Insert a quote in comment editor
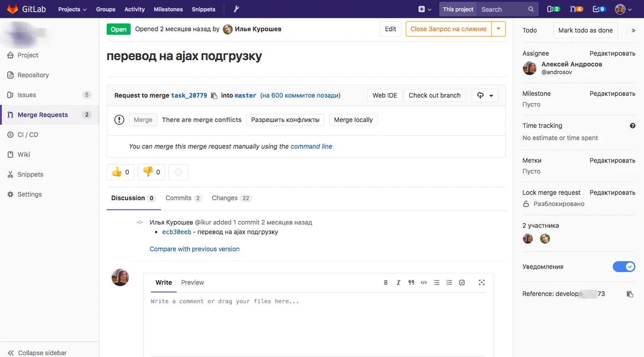Screen dimensions: 644x357 click(411, 282)
